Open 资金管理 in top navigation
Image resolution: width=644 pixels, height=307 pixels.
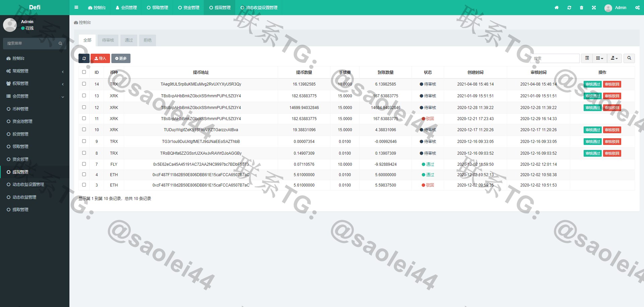[x=189, y=7]
